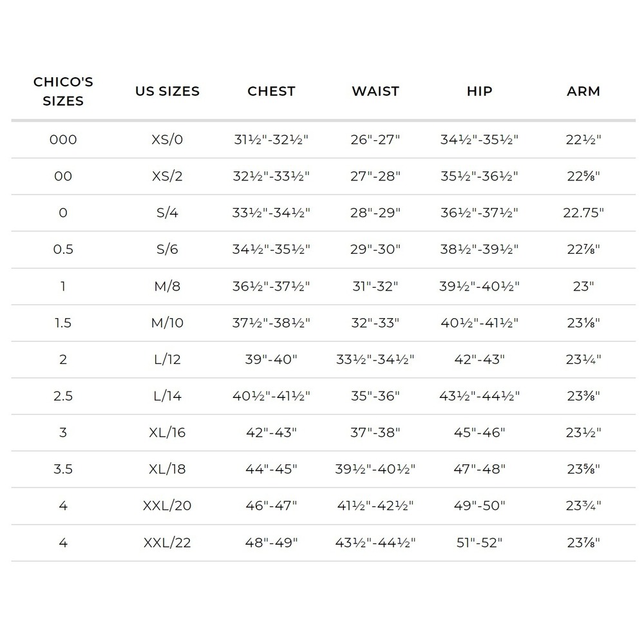Select the XXL/22 size cell
This screenshot has height=644, width=644.
click(x=167, y=542)
